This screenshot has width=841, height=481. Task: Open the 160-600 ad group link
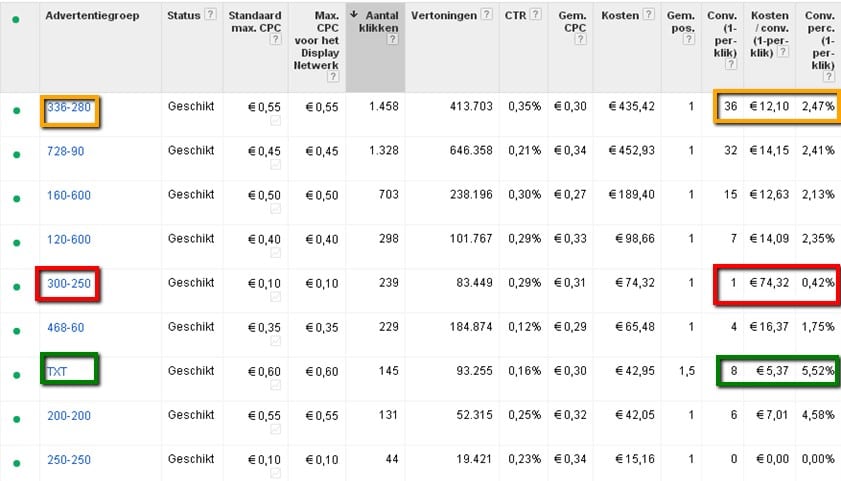69,195
